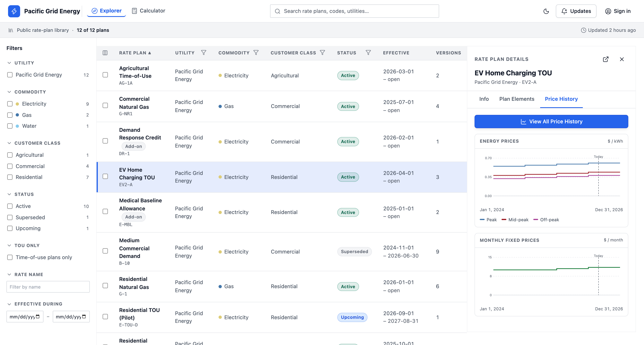The image size is (644, 345).
Task: Collapse the Commodity filter section
Action: [x=9, y=92]
